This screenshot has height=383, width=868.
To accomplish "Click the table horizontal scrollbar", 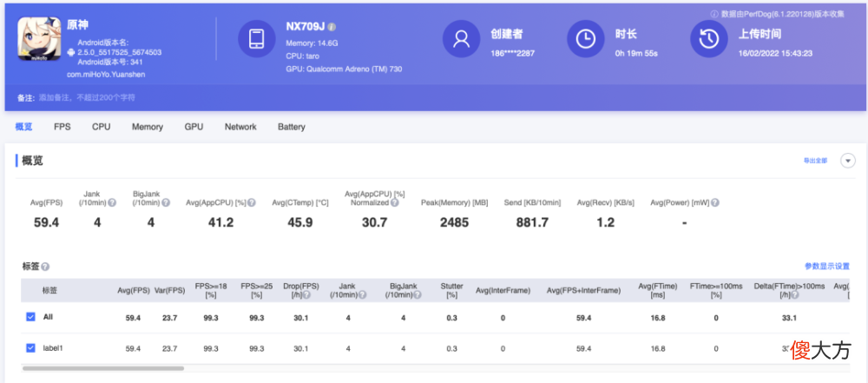I will click(x=103, y=368).
